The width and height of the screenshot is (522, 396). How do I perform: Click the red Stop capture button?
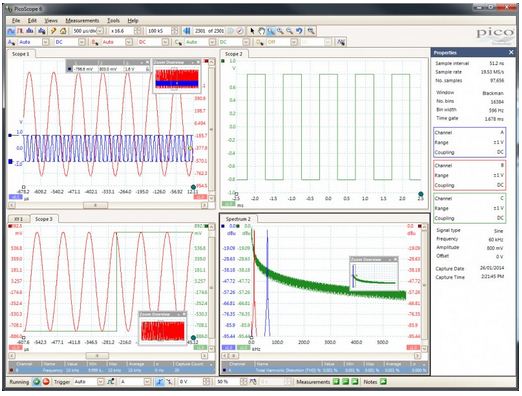[46, 382]
